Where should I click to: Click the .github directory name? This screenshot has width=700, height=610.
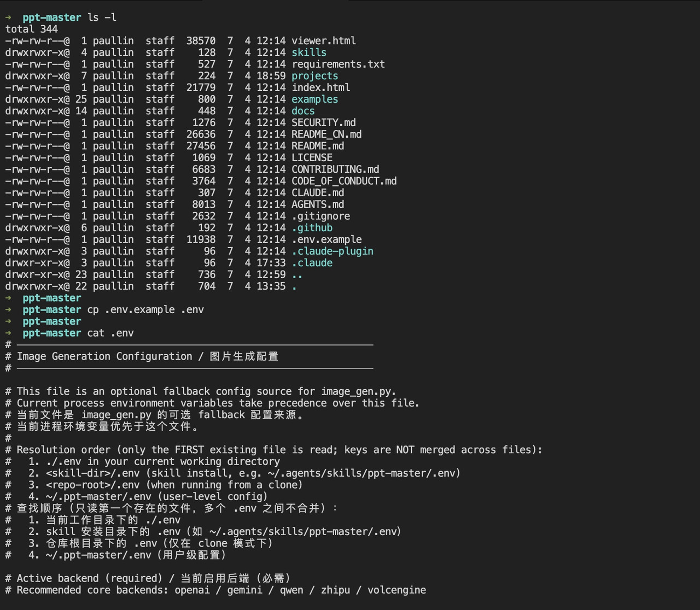point(312,228)
